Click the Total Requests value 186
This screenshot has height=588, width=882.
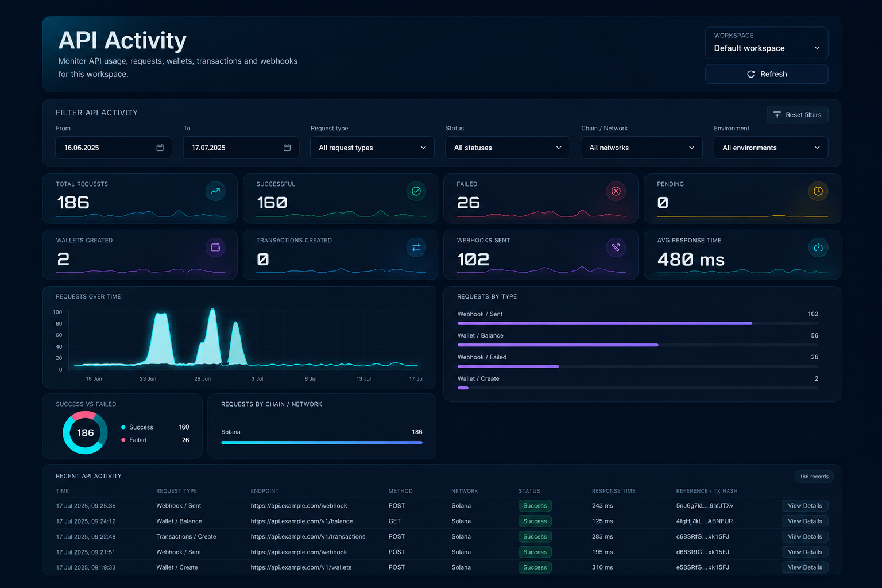coord(73,203)
